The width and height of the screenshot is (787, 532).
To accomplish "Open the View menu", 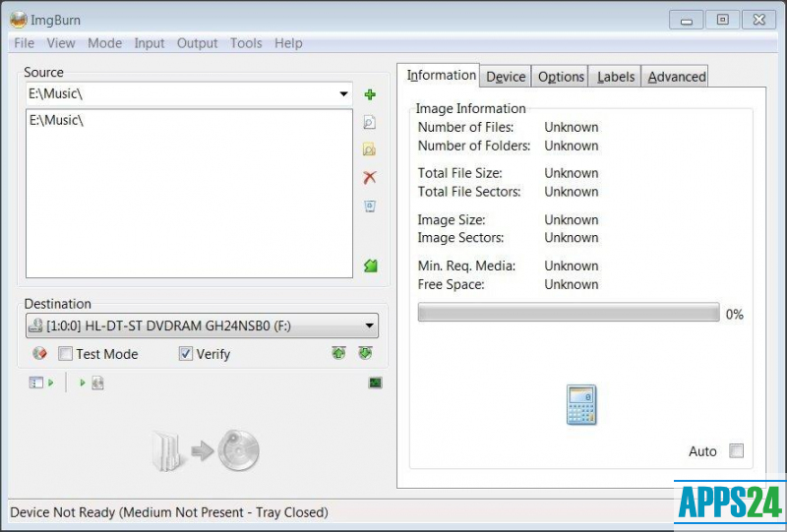I will click(61, 43).
